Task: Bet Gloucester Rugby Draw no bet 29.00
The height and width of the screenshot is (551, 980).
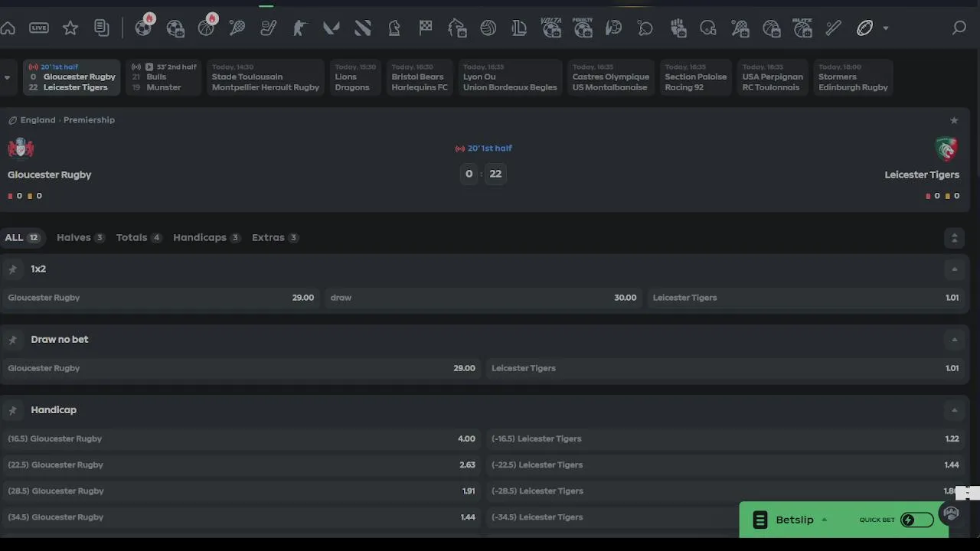Action: (241, 368)
